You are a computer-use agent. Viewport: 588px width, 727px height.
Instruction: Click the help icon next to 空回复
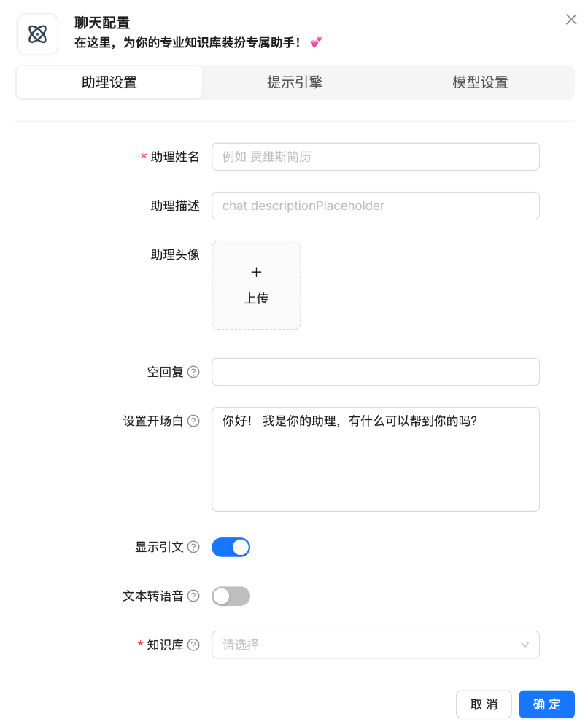click(193, 372)
